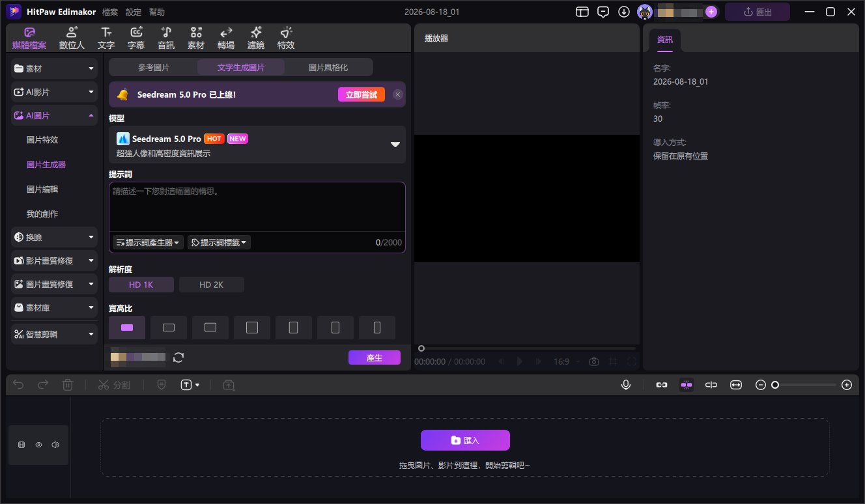Click the marker icon in timeline toolbar
The image size is (865, 504).
pos(162,385)
